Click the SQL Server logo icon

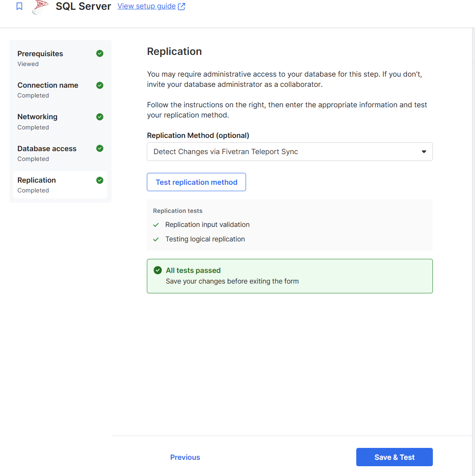pos(40,7)
